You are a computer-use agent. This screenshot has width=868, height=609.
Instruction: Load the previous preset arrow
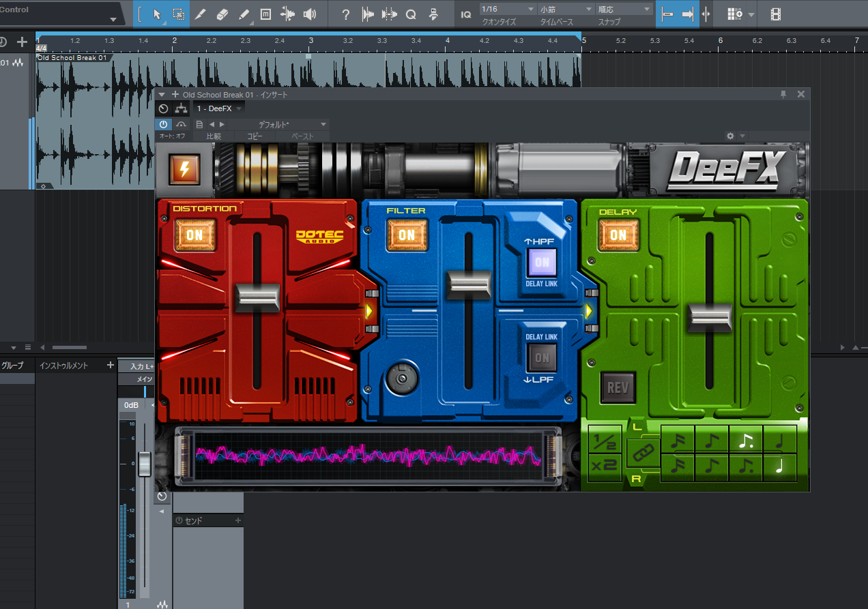tap(212, 124)
